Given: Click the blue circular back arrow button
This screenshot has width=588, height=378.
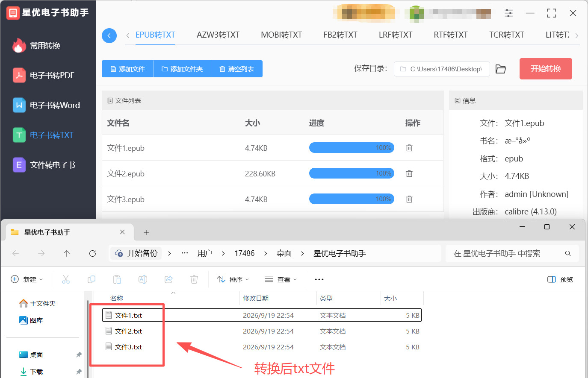Looking at the screenshot, I should coord(109,35).
